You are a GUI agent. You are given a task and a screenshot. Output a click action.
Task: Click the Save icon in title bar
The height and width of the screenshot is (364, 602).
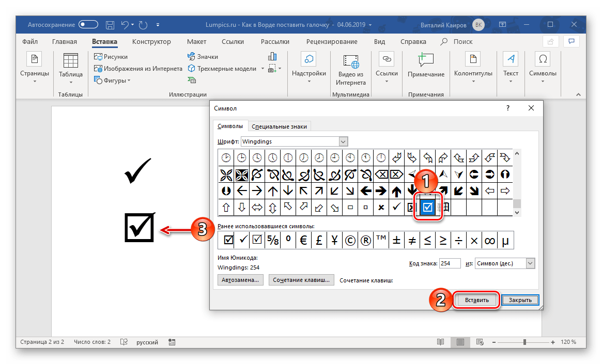point(110,25)
